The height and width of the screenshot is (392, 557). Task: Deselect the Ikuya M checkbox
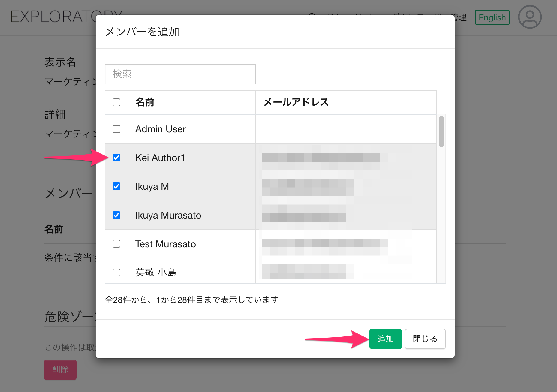coord(116,186)
